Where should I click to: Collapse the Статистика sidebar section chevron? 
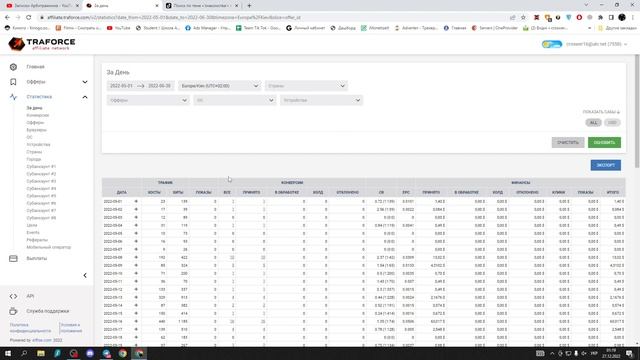pyautogui.click(x=85, y=97)
